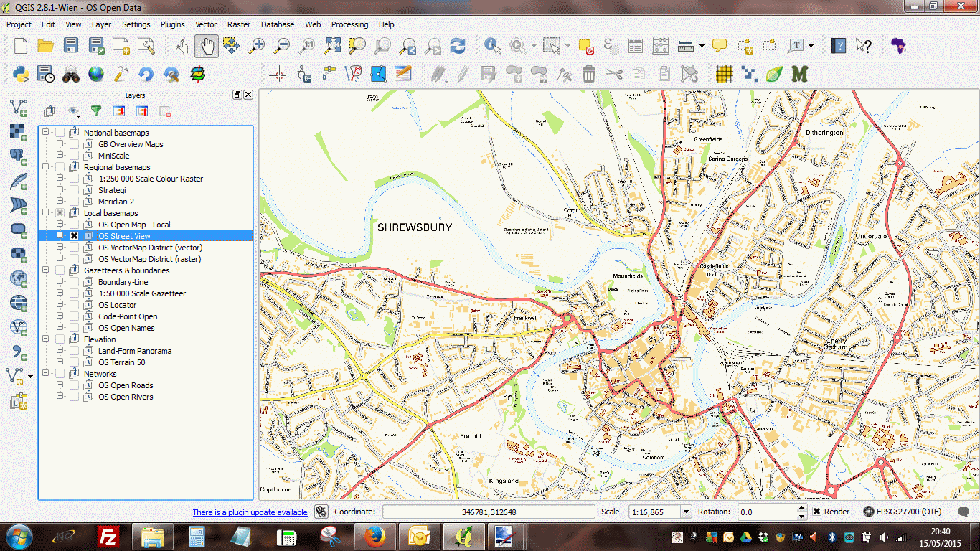Create a new project via blank page icon
Viewport: 980px width, 551px height.
(x=20, y=46)
